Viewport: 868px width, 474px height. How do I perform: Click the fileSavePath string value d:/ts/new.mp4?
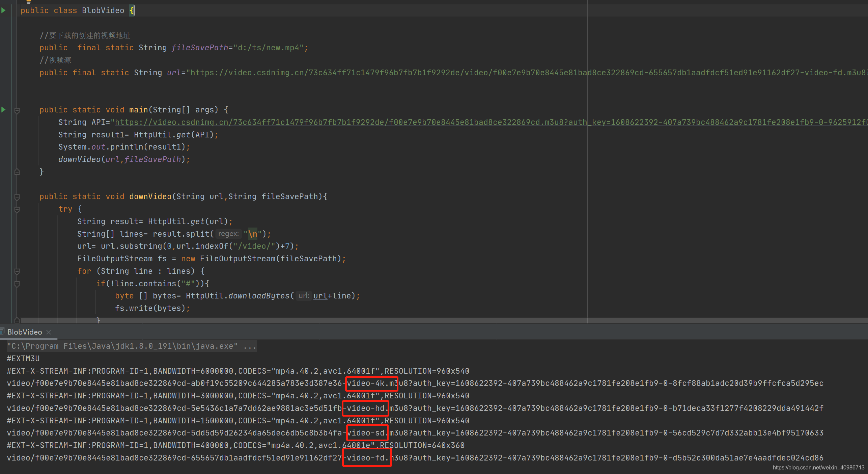(269, 48)
